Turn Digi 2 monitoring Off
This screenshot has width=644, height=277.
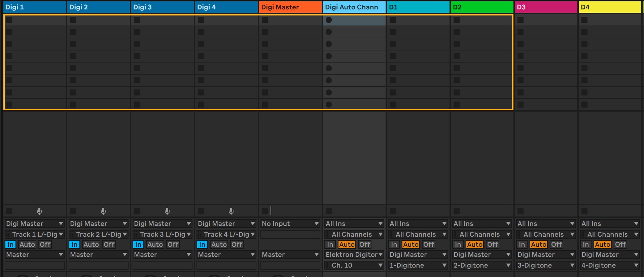pos(109,244)
